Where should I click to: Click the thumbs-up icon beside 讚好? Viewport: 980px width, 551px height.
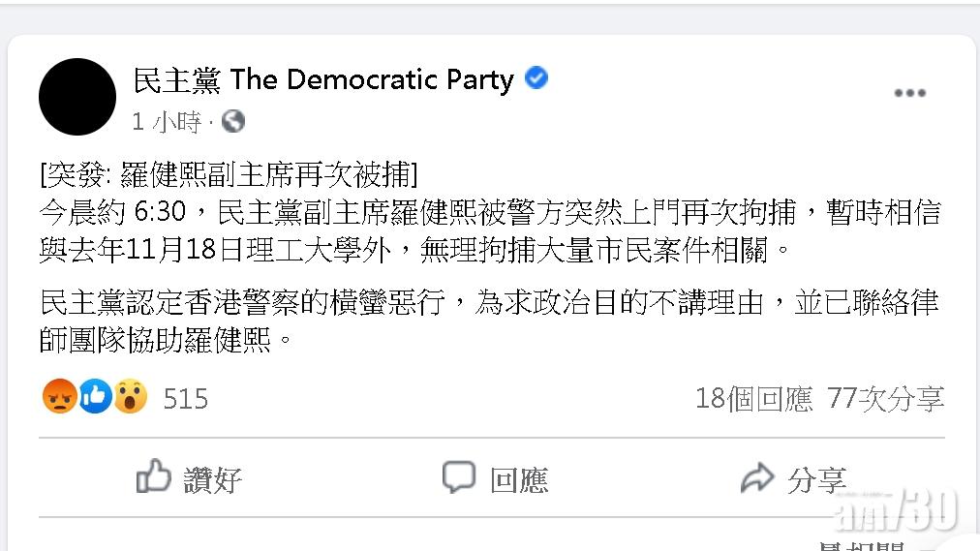[154, 477]
